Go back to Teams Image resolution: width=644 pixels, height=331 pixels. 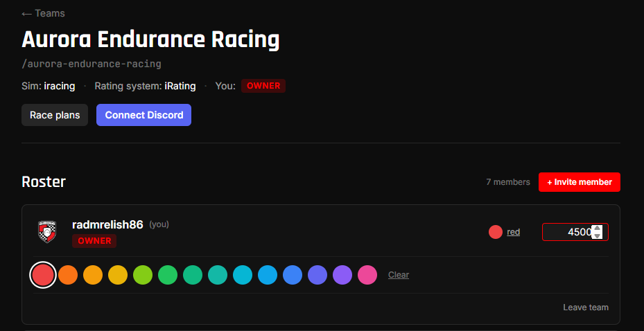pyautogui.click(x=43, y=14)
